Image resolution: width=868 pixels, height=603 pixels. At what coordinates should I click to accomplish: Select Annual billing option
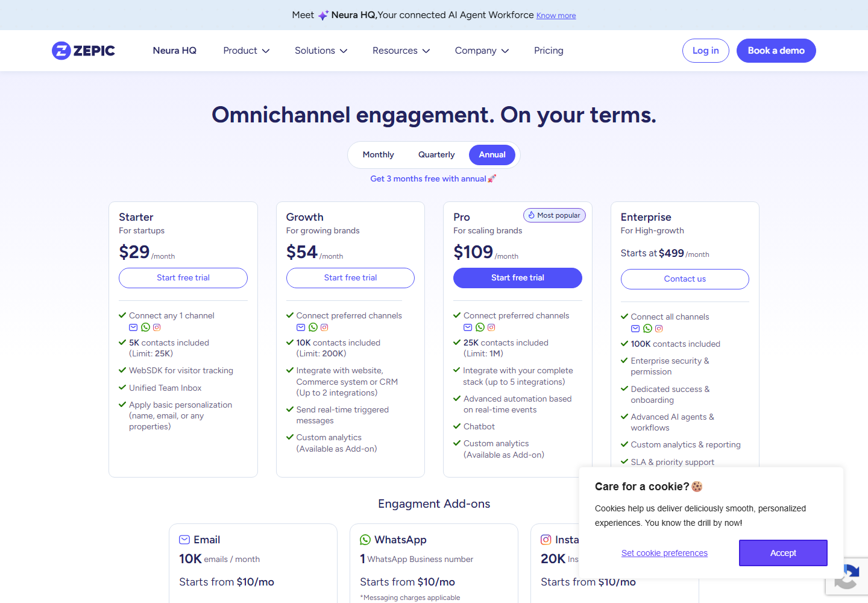pos(492,155)
